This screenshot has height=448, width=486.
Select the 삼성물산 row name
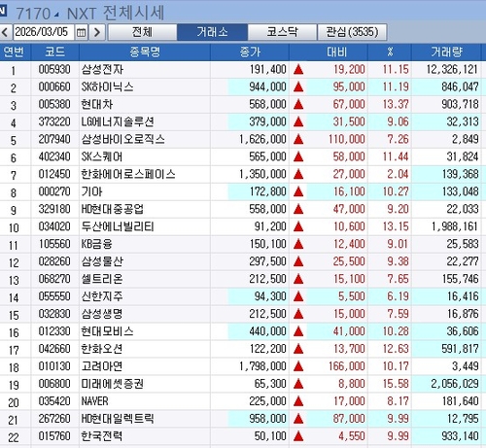point(102,261)
